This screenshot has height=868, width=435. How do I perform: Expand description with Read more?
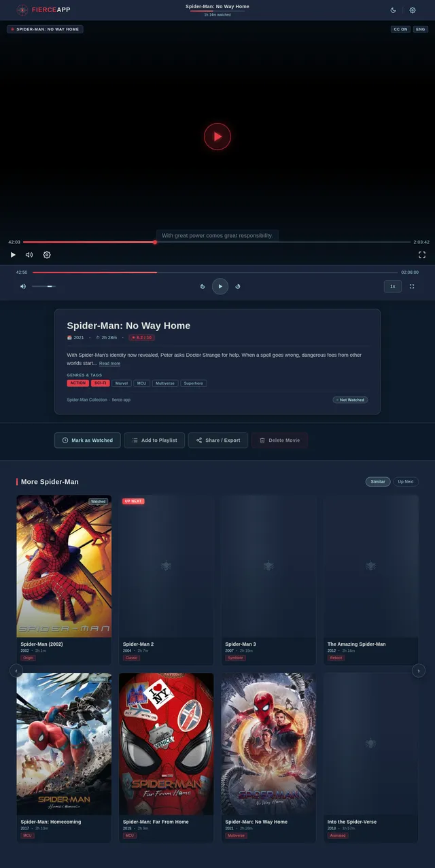pyautogui.click(x=109, y=364)
